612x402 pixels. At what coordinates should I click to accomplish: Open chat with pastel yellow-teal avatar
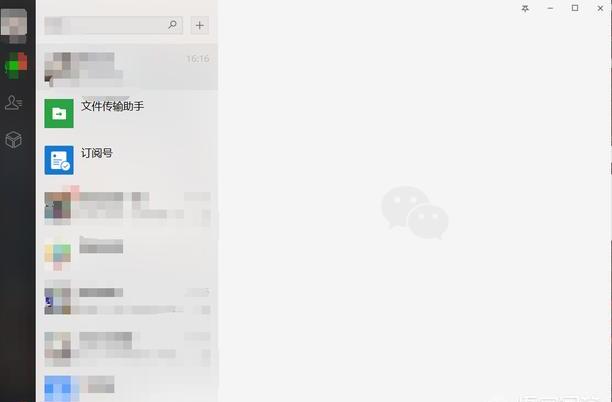127,254
